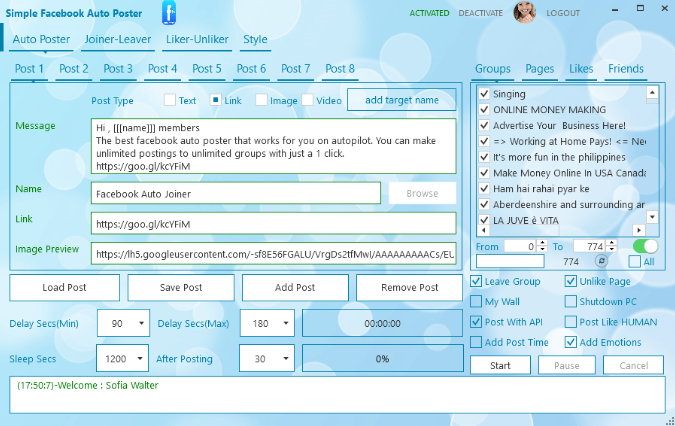Select the Post 7 tab
The height and width of the screenshot is (426, 675).
point(296,69)
